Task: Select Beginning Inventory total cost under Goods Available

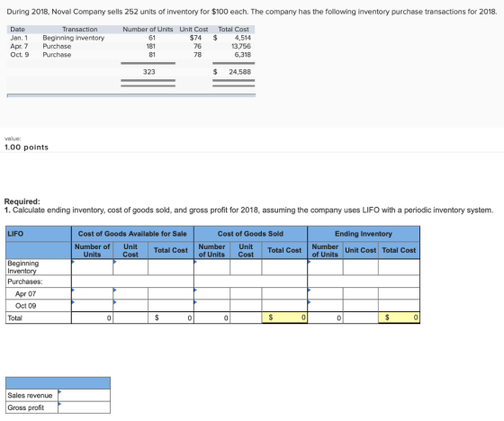Action: pos(171,267)
